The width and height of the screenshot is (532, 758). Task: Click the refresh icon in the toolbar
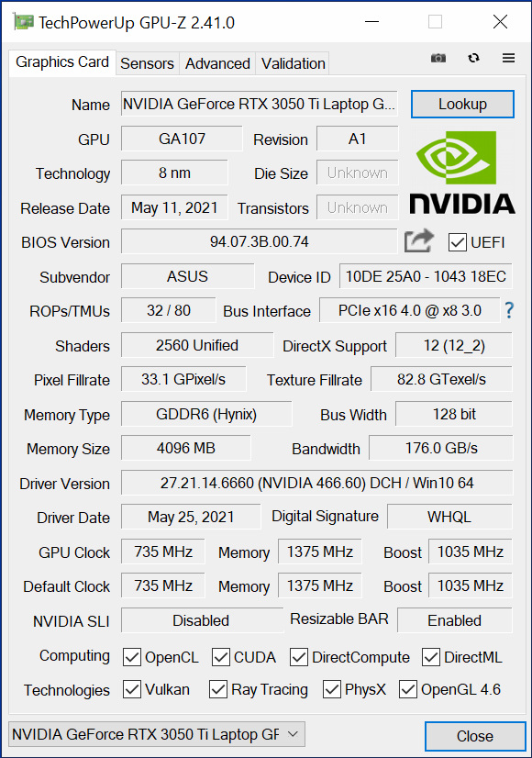473,58
